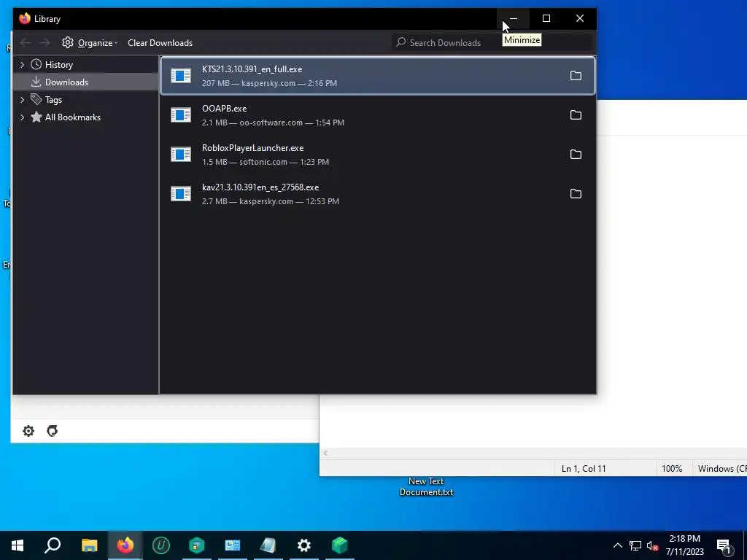Select All Bookmarks in the sidebar
Viewport: 747px width, 560px height.
86,117
